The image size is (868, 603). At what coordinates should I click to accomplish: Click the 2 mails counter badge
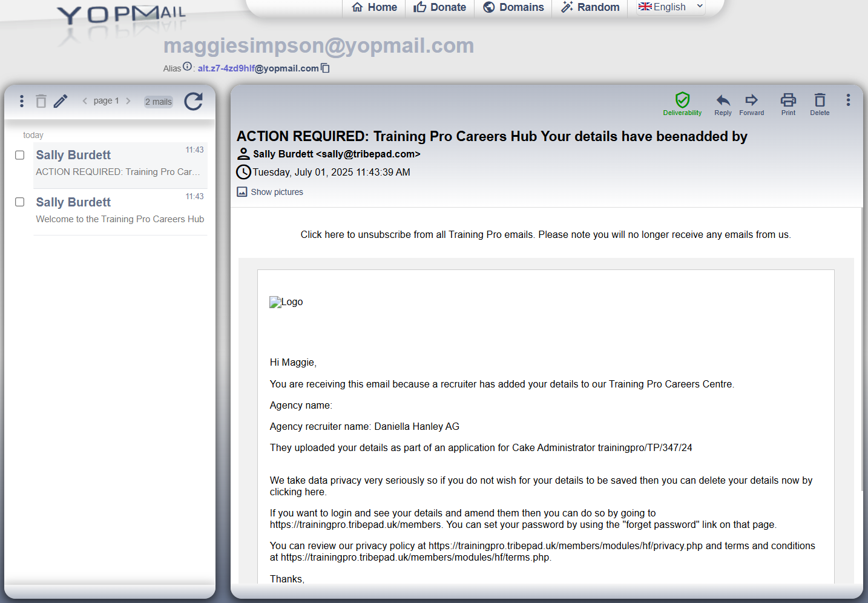[x=159, y=102]
